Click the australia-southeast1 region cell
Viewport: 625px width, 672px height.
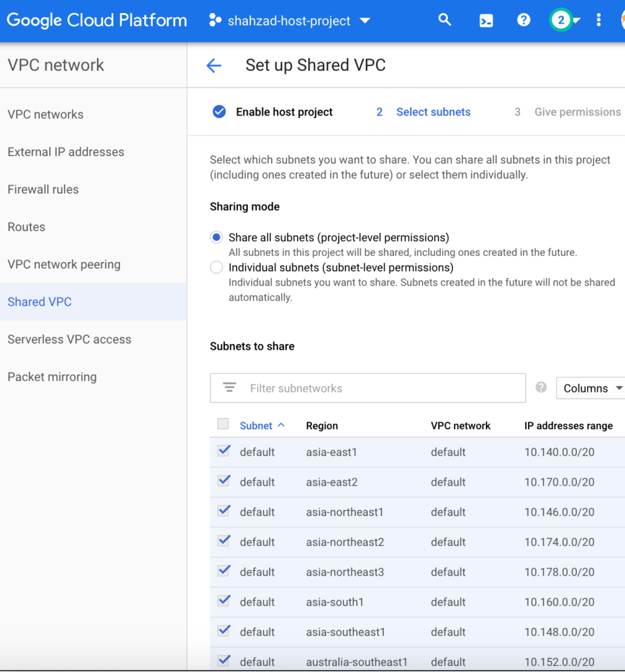tap(357, 662)
